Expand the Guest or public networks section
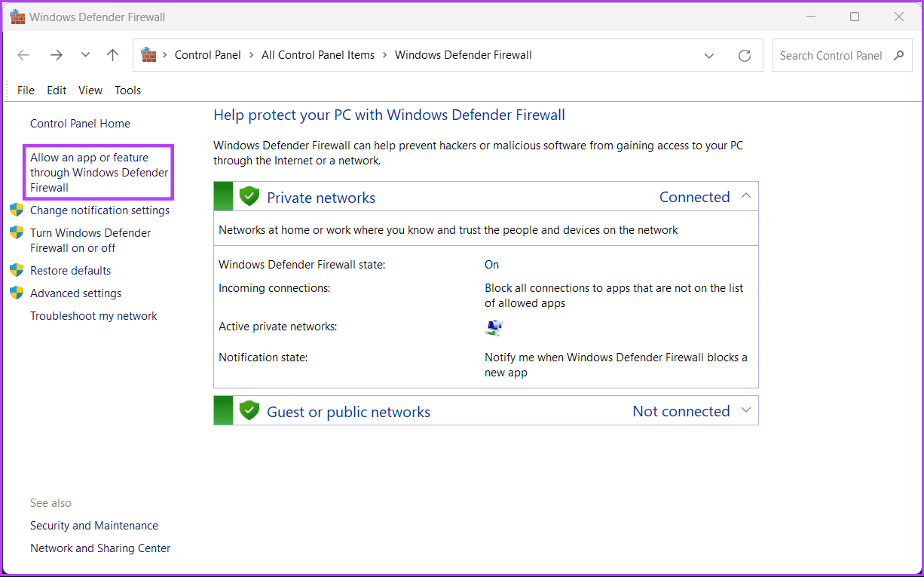This screenshot has height=577, width=924. [746, 410]
